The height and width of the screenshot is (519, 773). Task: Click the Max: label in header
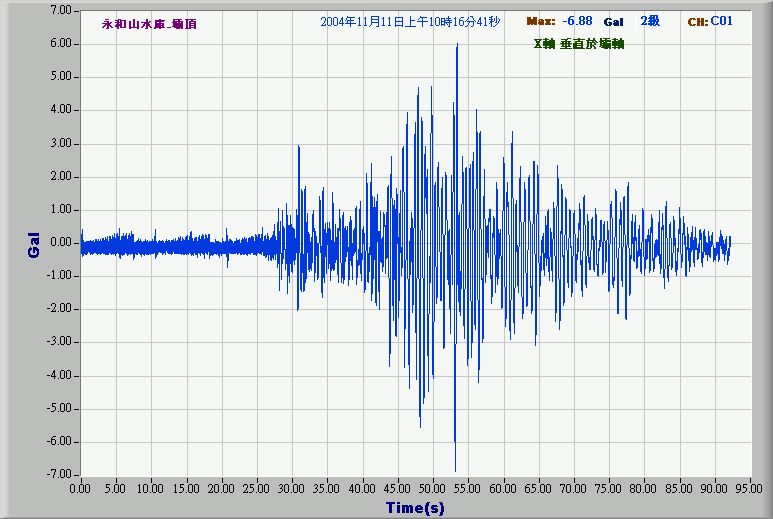[x=540, y=21]
